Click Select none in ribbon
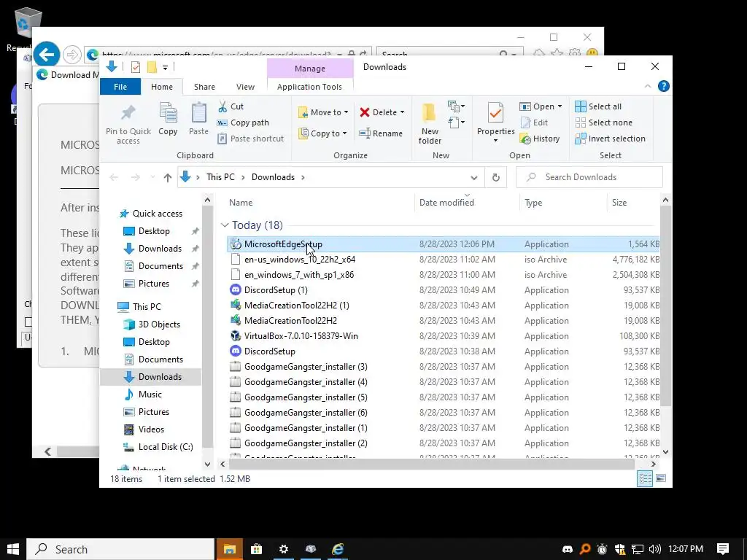Screen dimensions: 747x560 [x=604, y=122]
